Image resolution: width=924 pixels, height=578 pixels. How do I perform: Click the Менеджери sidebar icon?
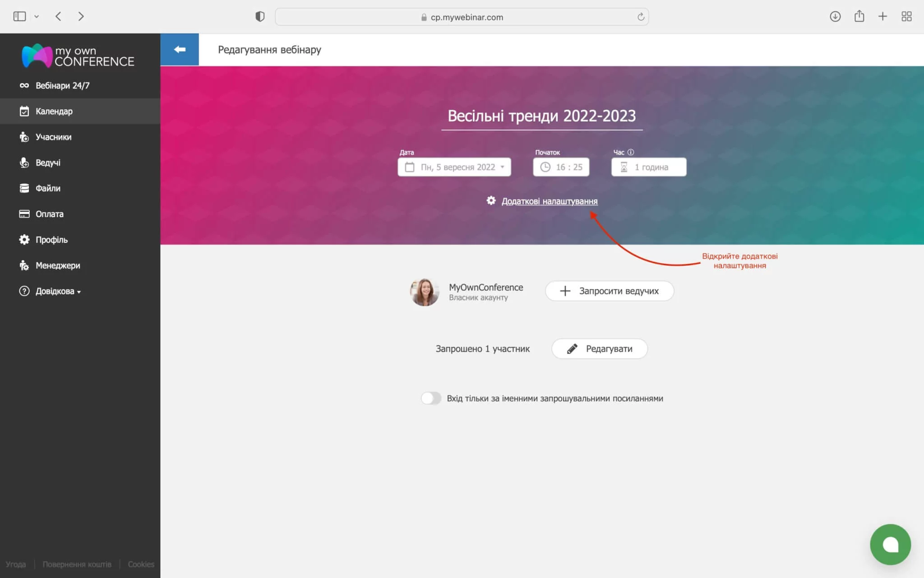click(25, 266)
